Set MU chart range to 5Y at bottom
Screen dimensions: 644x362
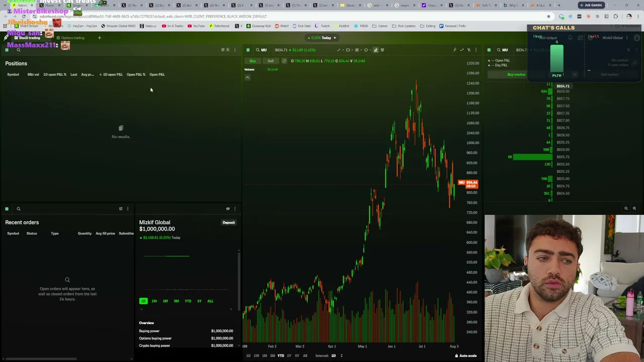tap(297, 356)
